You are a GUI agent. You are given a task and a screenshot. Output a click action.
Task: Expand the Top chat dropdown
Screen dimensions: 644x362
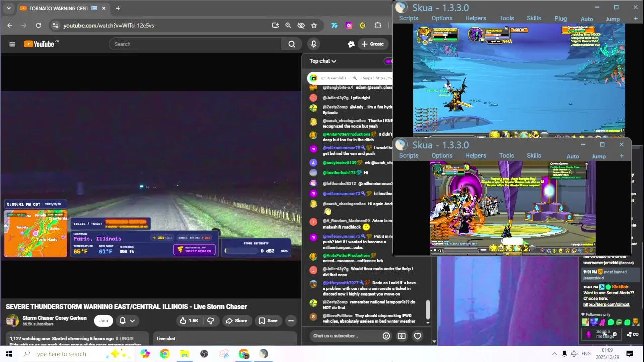tap(323, 61)
